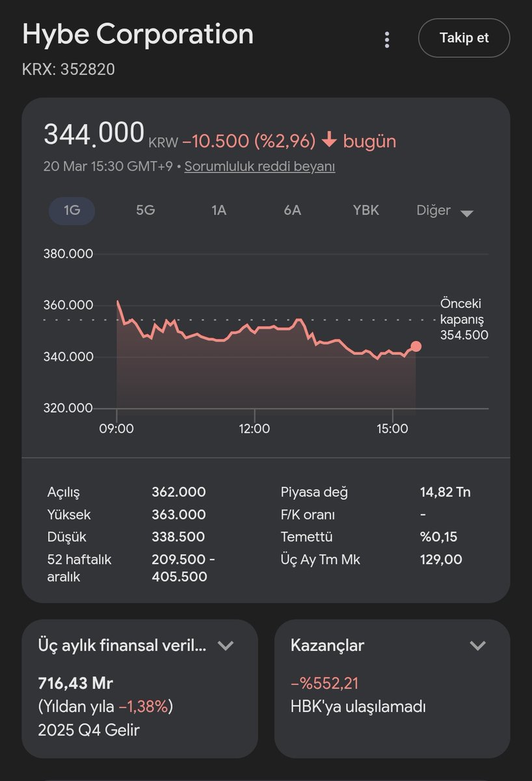The image size is (532, 781).
Task: Click the Açılış opening price value
Action: point(178,492)
